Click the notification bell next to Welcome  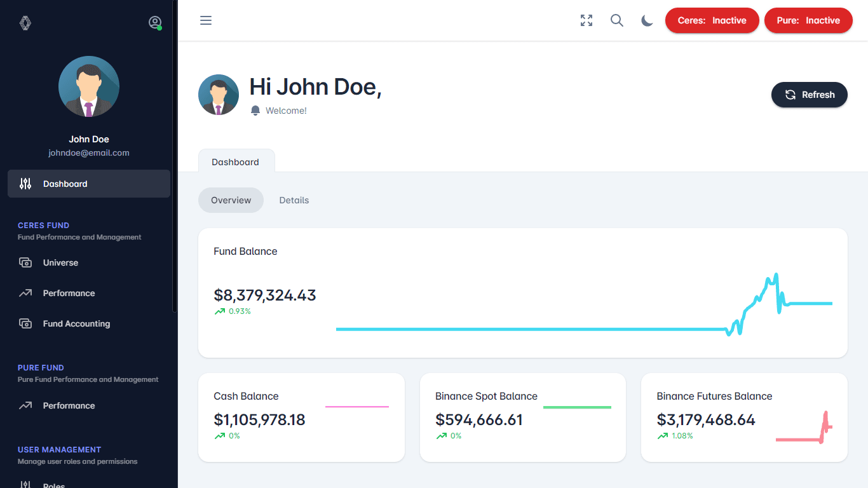point(255,111)
